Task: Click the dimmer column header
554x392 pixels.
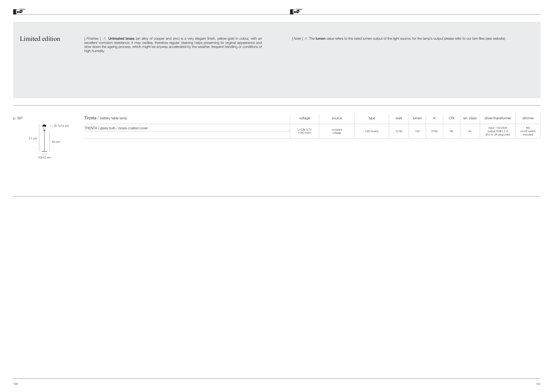Action: [x=528, y=118]
